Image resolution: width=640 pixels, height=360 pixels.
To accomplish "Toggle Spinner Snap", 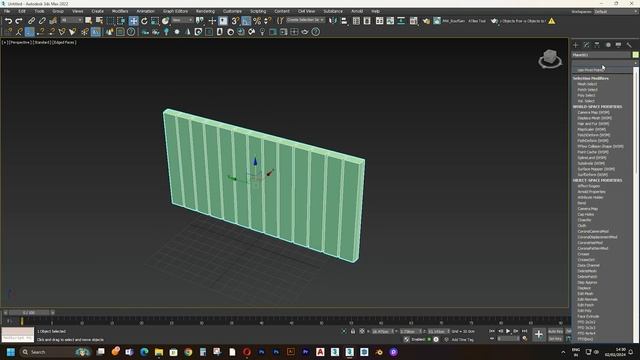I will [268, 21].
